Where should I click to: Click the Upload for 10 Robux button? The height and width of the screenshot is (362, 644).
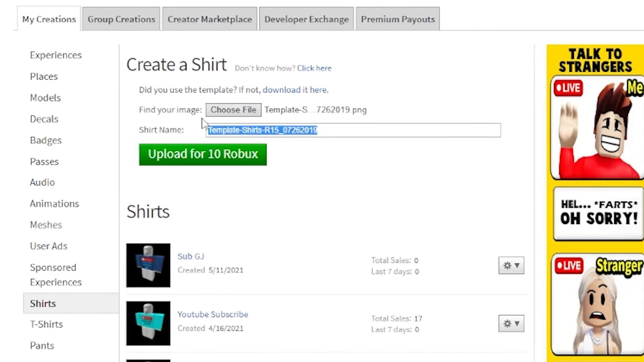pos(203,154)
